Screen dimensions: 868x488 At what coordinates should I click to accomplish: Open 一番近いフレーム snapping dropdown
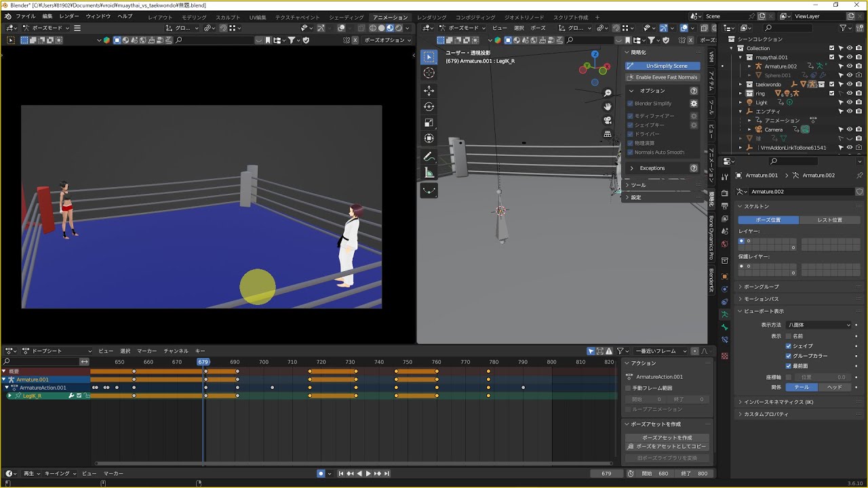[659, 351]
